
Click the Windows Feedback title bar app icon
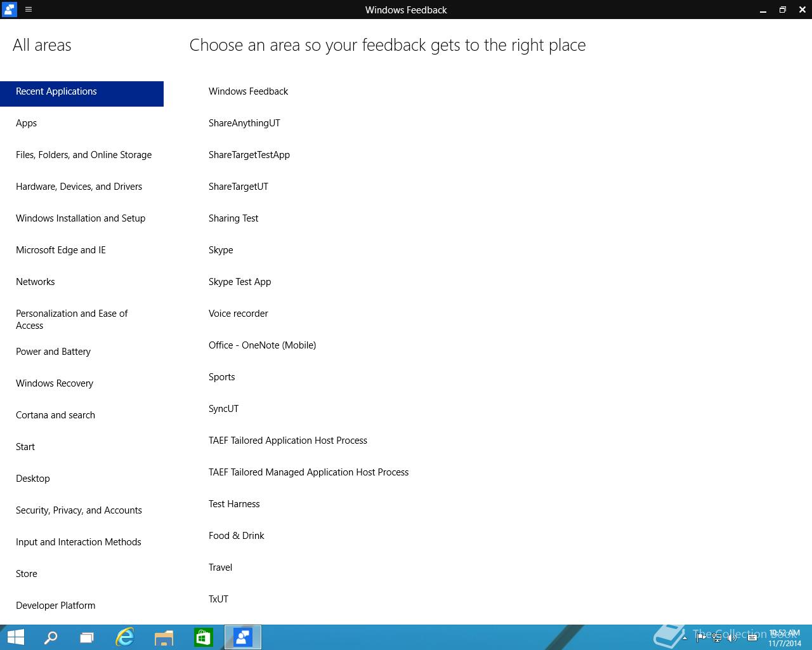(9, 10)
